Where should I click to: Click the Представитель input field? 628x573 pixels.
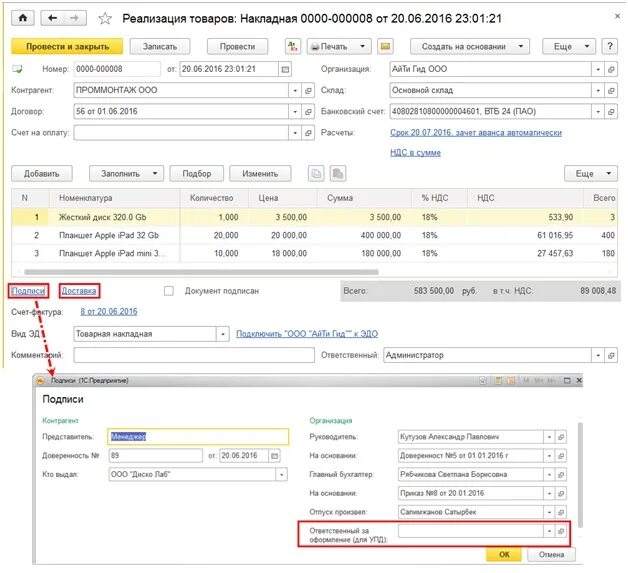[x=198, y=437]
